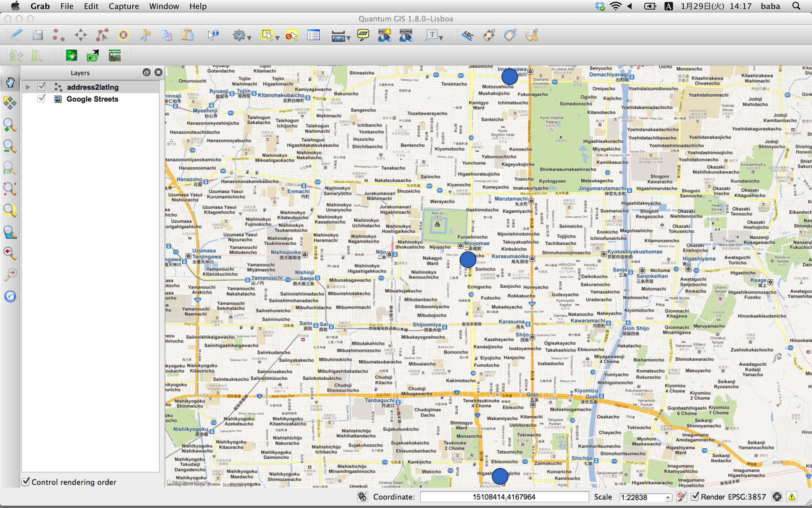This screenshot has height=508, width=812.
Task: Toggle editing with the pencil icon
Action: tap(16, 35)
